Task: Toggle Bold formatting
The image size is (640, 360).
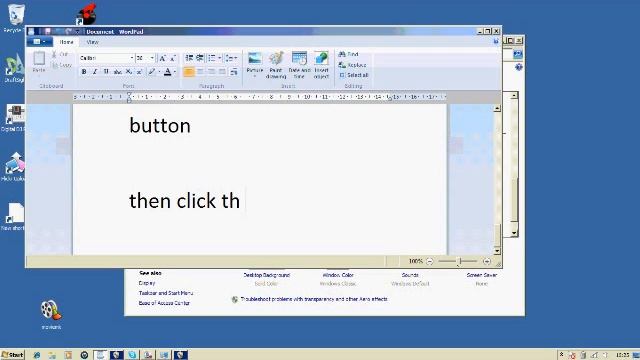Action: pyautogui.click(x=84, y=72)
